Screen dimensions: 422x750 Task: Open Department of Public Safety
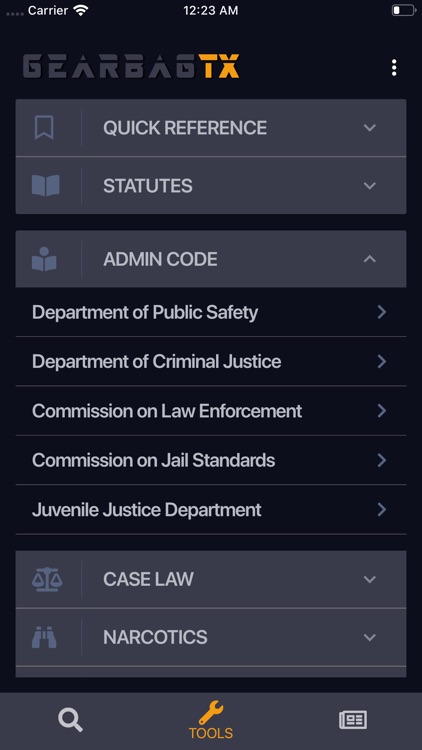[x=211, y=312]
